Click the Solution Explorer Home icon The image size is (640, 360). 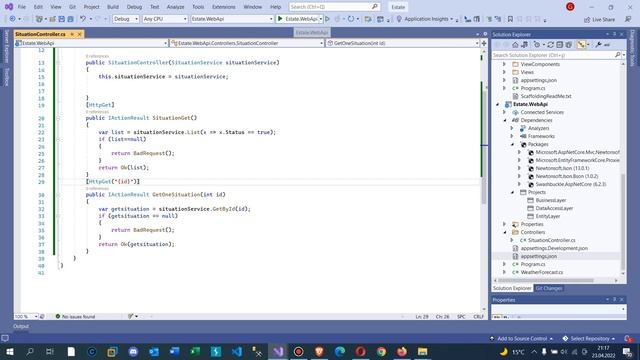515,45
